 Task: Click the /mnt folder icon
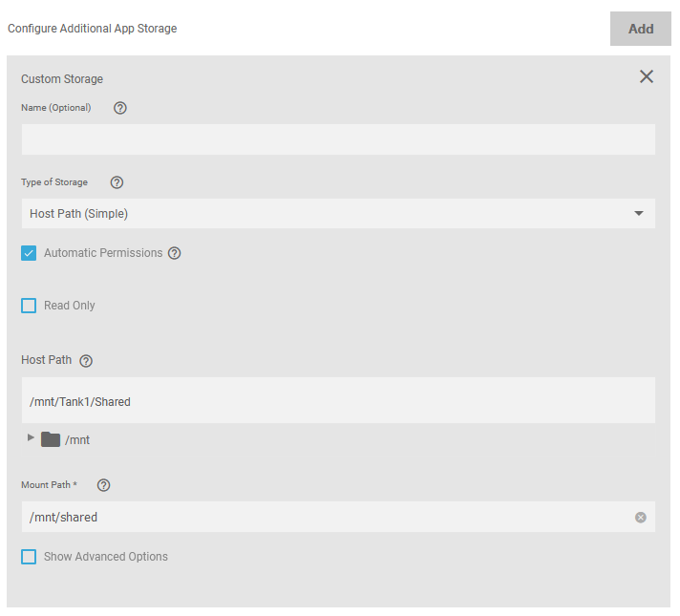[51, 439]
